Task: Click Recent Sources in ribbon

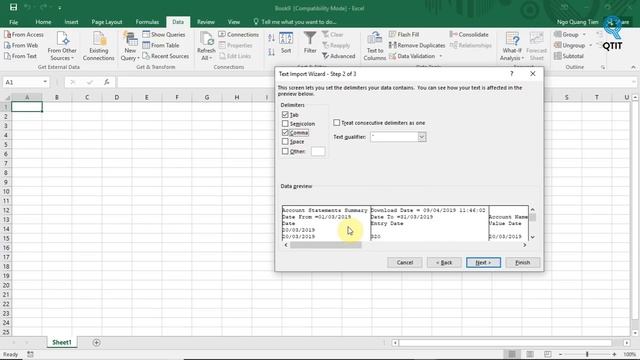Action: pos(166,56)
